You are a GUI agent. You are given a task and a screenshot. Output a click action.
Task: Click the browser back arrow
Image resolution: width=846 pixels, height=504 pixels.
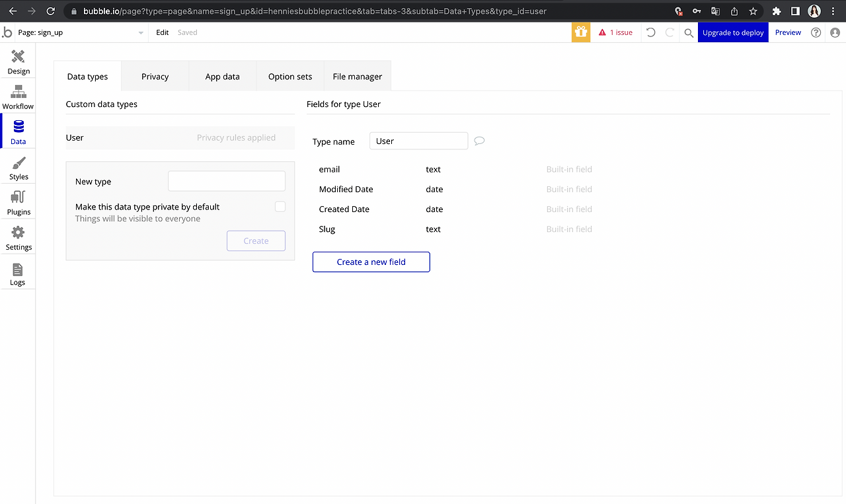[13, 11]
